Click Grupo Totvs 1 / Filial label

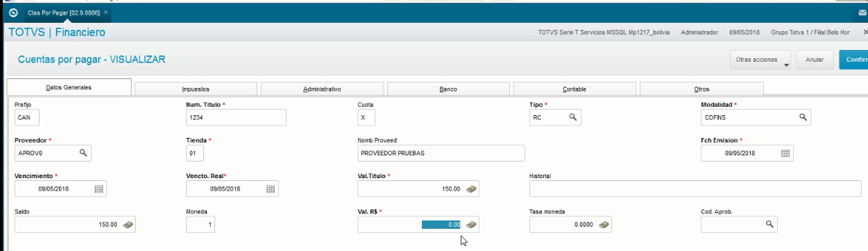coord(810,33)
